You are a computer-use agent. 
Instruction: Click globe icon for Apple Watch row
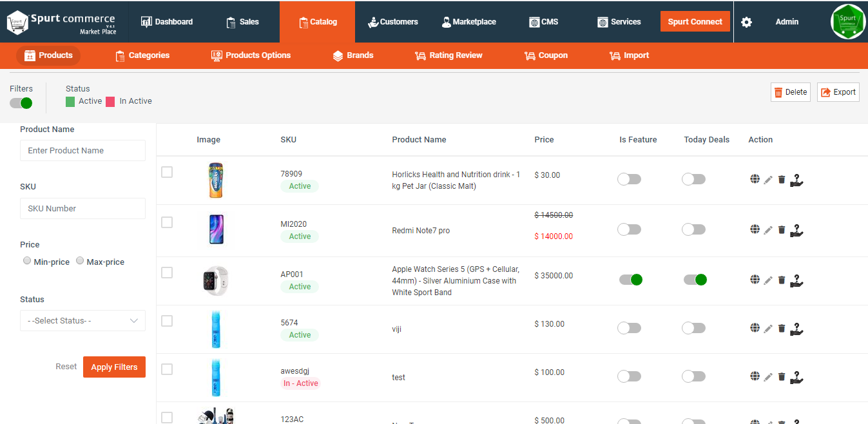[755, 279]
